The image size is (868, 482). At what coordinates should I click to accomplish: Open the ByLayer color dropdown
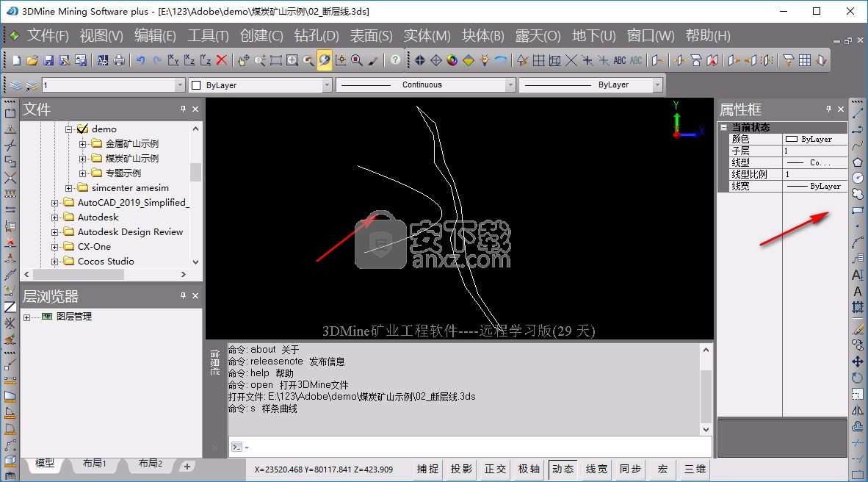pyautogui.click(x=328, y=84)
